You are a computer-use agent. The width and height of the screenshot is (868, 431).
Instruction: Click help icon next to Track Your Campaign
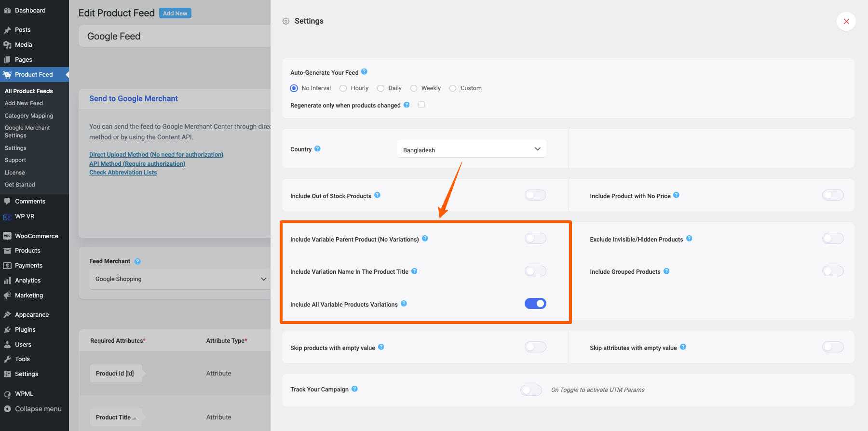coord(354,389)
